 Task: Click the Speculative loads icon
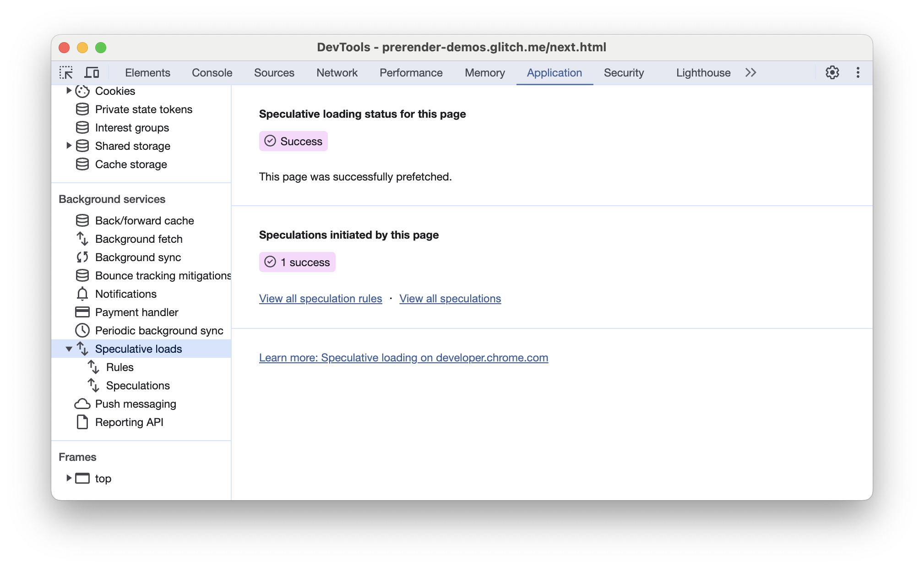click(82, 349)
